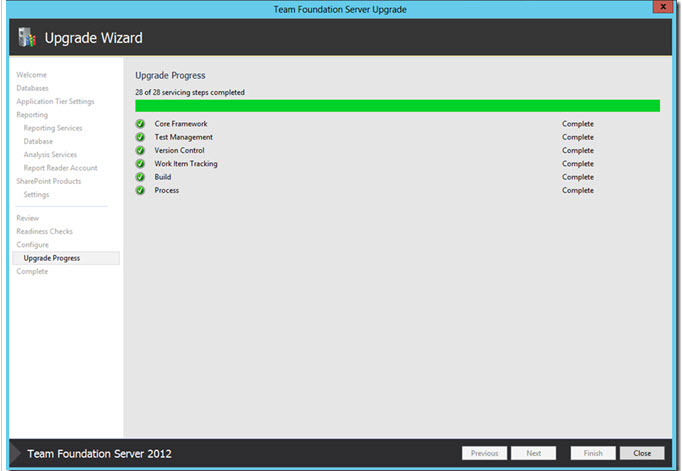Click the Build row label
This screenshot has height=471, width=682.
163,177
